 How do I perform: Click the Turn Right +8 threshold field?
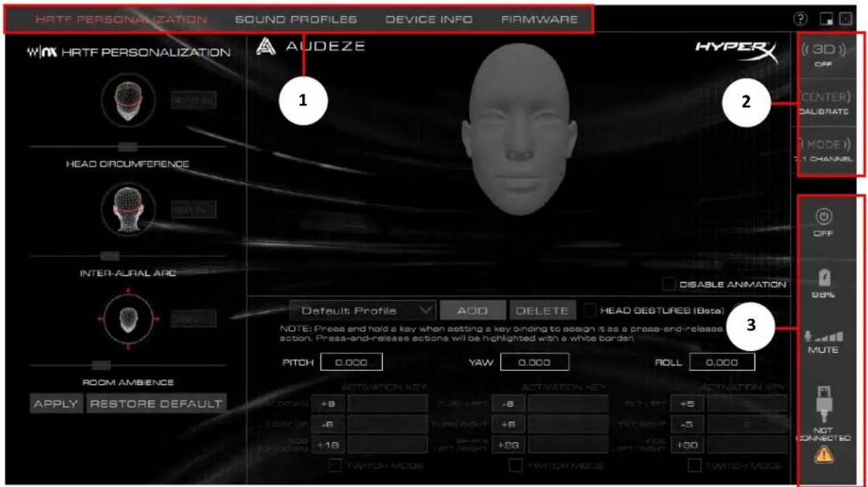pyautogui.click(x=509, y=424)
